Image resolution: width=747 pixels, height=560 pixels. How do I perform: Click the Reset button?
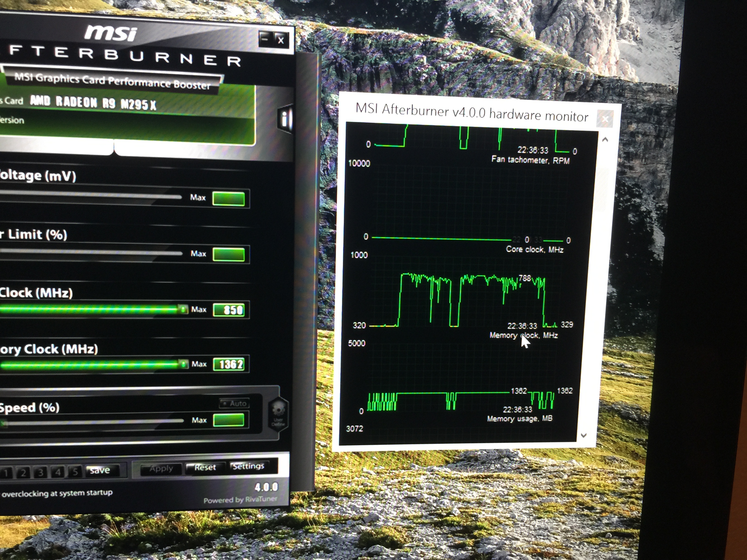coord(205,468)
